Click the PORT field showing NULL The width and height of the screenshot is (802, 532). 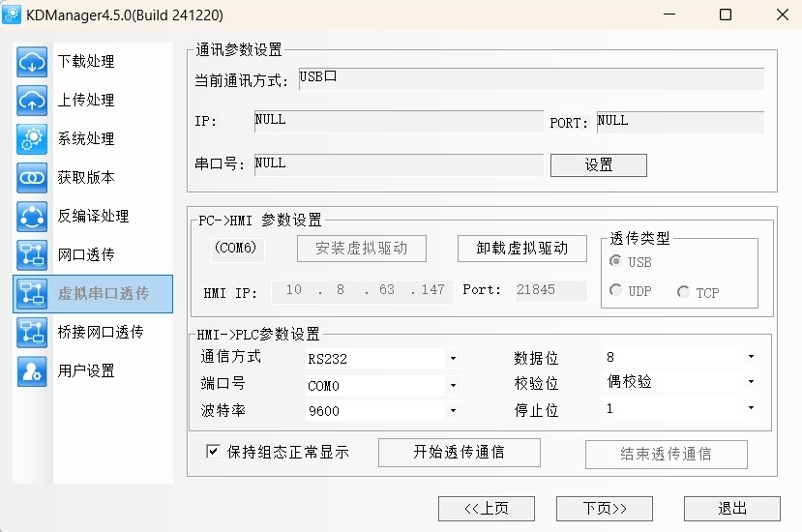(680, 122)
